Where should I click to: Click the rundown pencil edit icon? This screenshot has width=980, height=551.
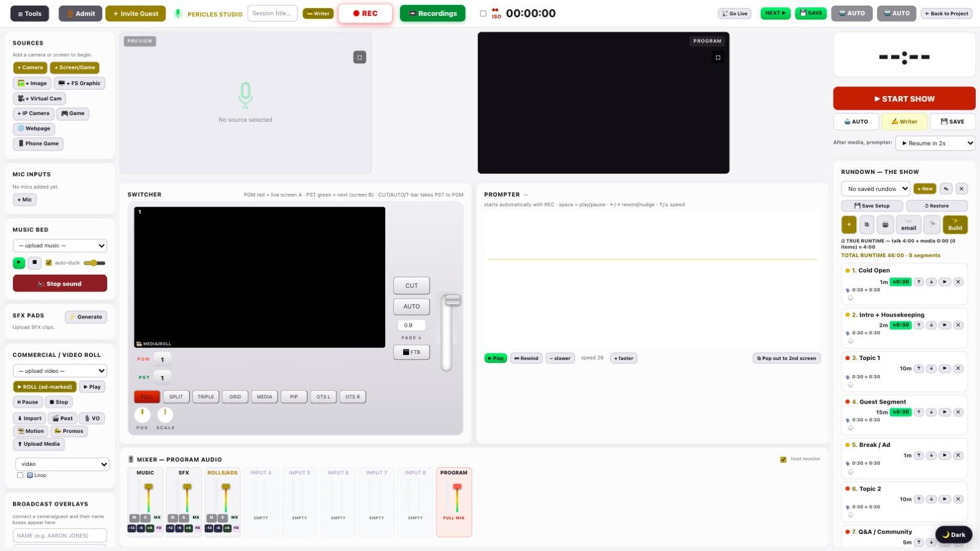tap(946, 189)
